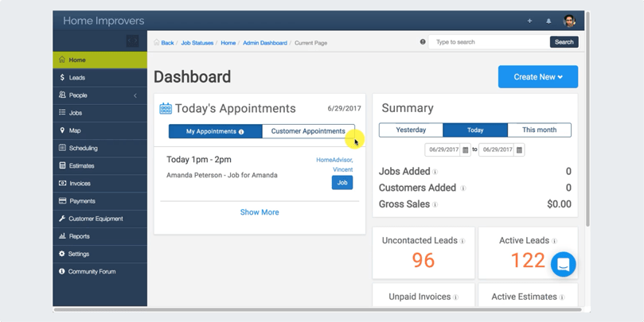Viewport: 644px width, 322px height.
Task: Open the chat support bubble
Action: point(563,265)
